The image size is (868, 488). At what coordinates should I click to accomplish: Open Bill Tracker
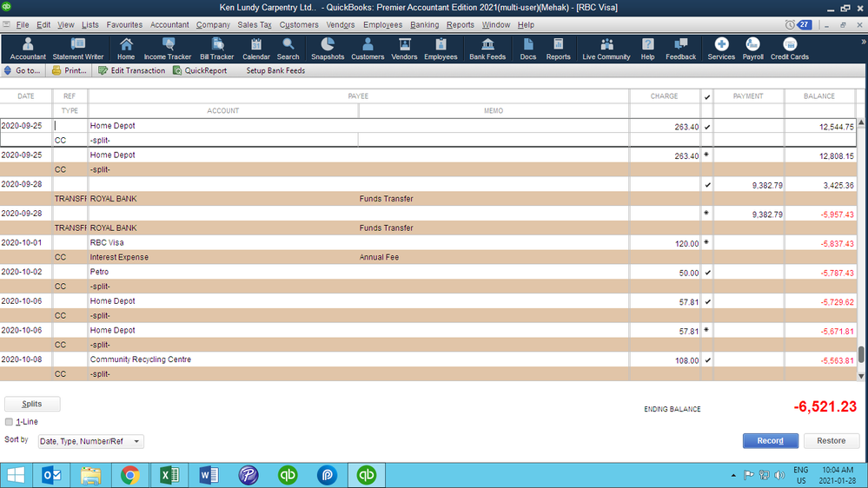coord(217,49)
